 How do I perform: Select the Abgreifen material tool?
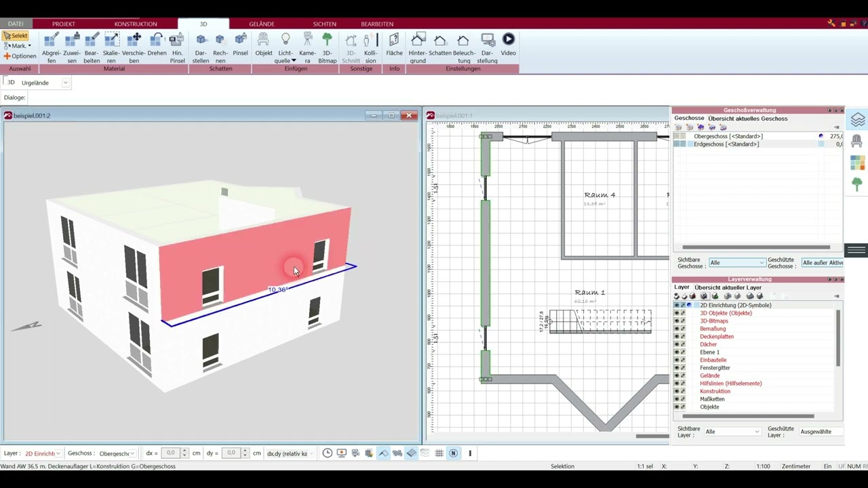[52, 47]
